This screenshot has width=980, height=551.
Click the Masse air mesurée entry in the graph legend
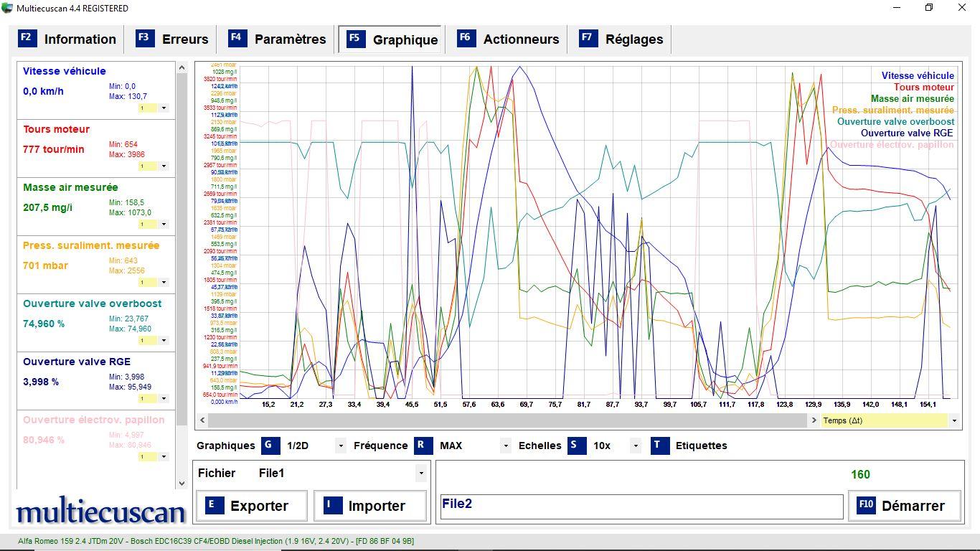tap(913, 98)
